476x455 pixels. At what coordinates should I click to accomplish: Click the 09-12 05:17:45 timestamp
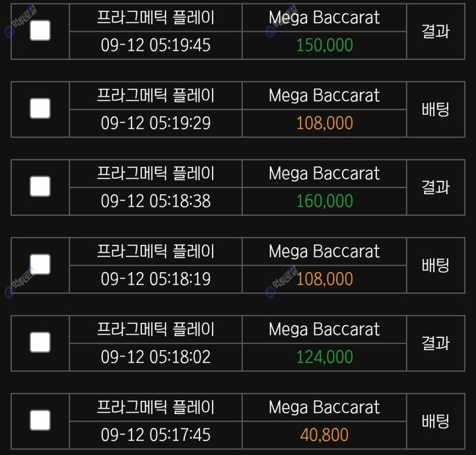(156, 435)
